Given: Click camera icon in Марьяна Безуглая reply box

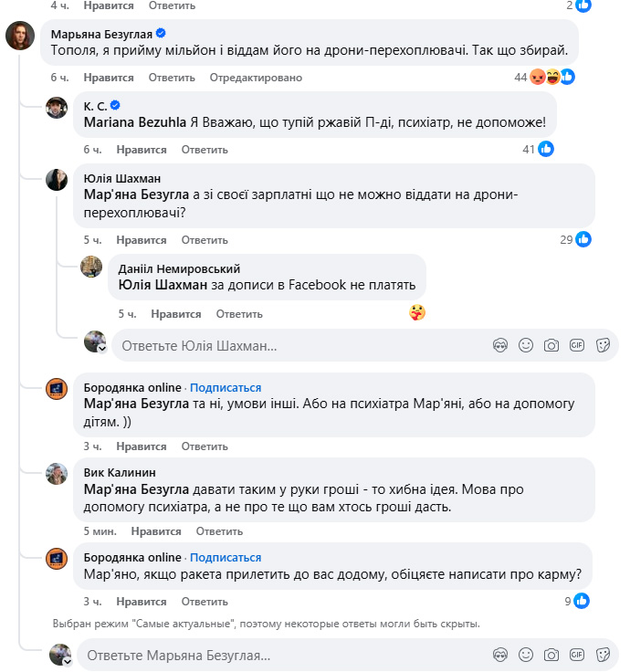Looking at the screenshot, I should coord(551,655).
